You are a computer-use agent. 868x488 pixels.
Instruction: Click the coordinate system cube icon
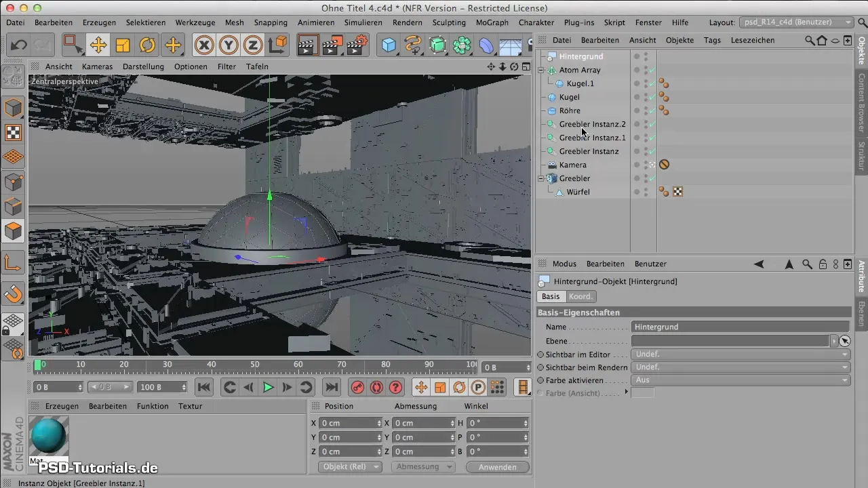[277, 45]
